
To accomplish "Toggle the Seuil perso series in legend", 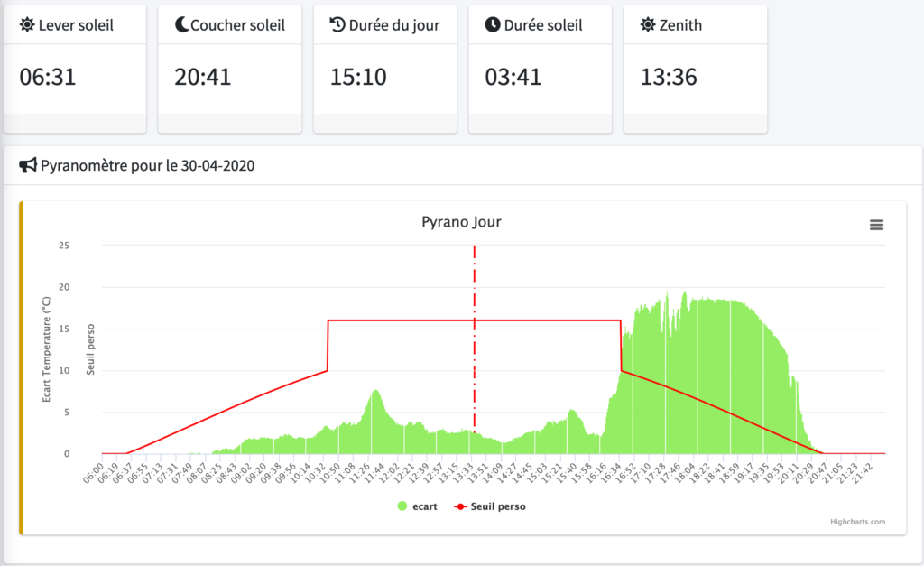I will (x=498, y=506).
